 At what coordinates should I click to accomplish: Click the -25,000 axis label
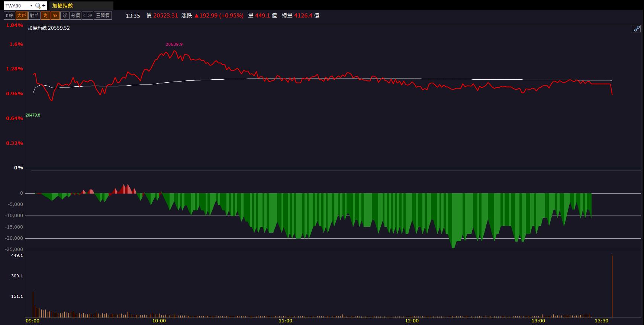(x=14, y=249)
